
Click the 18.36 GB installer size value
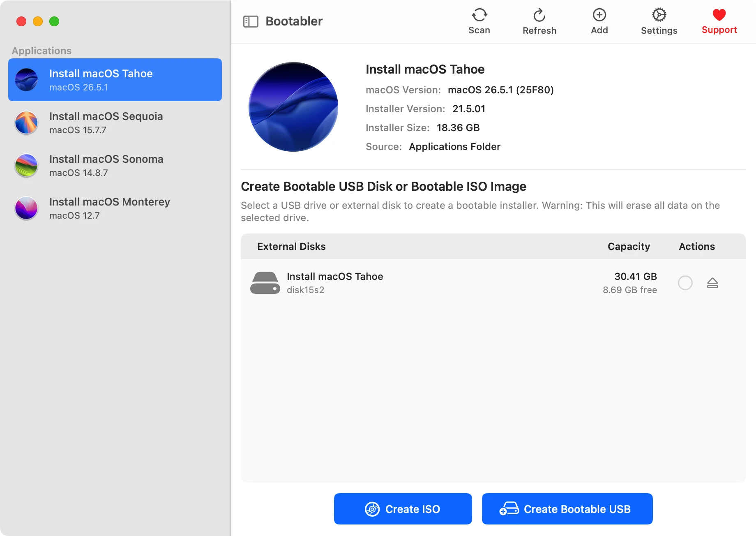pyautogui.click(x=458, y=127)
